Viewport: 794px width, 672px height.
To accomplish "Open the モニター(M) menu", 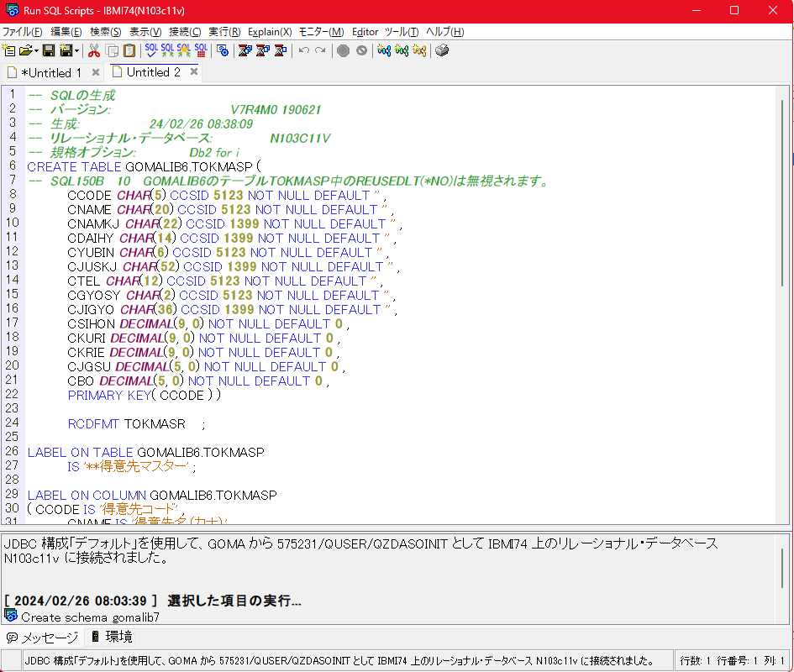I will click(321, 32).
